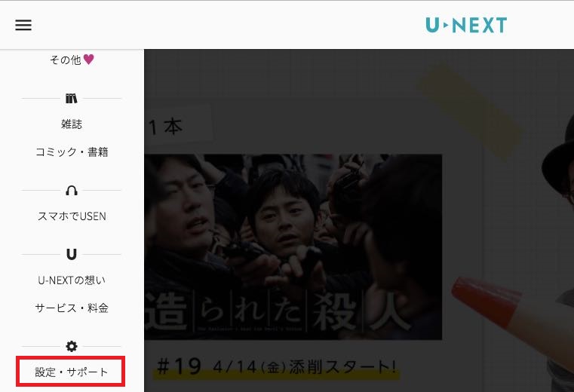Image resolution: width=574 pixels, height=392 pixels.
Task: Click the U section icon
Action: pos(72,254)
